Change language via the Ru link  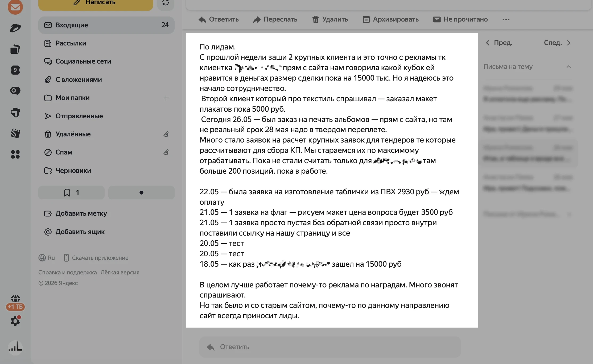[x=47, y=258]
